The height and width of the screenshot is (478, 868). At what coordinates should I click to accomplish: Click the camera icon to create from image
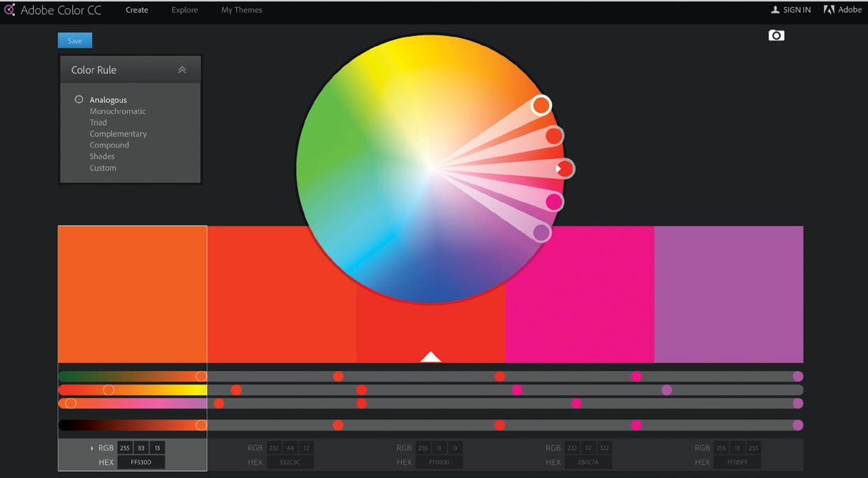(776, 35)
